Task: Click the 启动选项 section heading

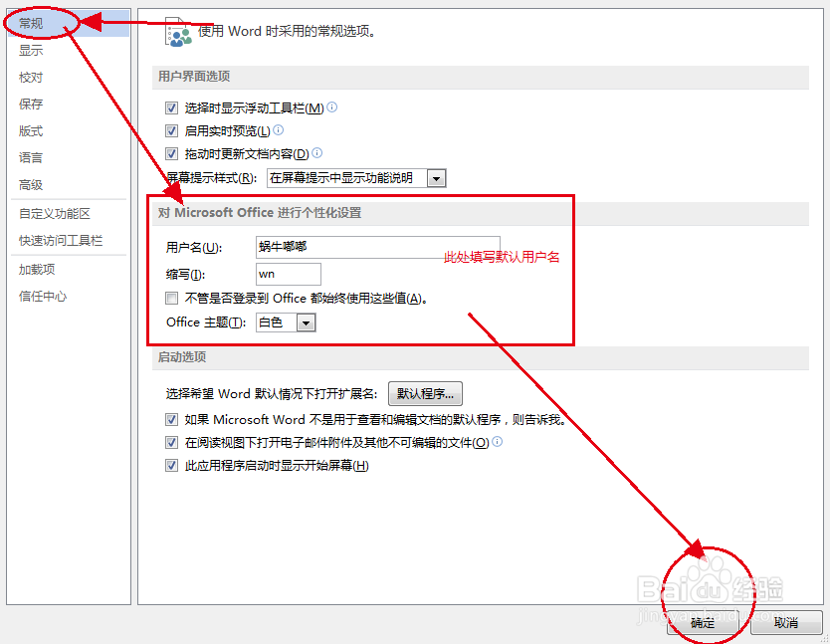Action: click(182, 357)
